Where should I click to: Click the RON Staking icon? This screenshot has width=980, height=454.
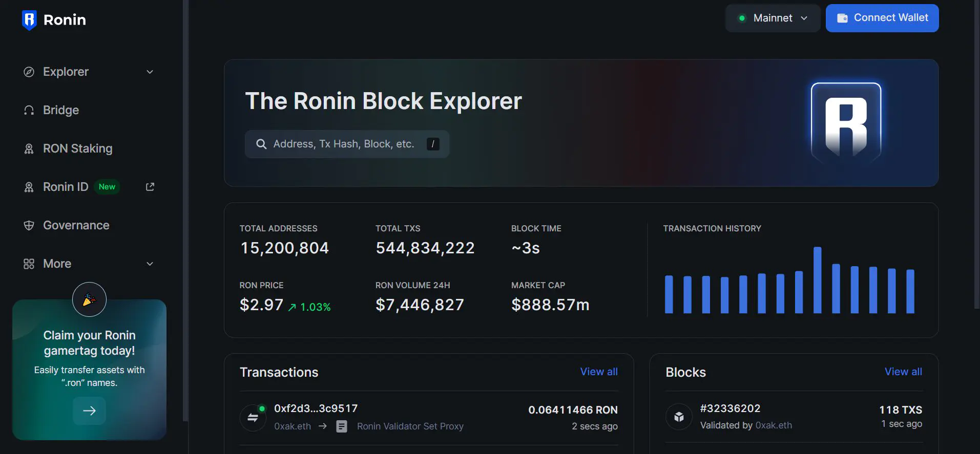point(29,148)
